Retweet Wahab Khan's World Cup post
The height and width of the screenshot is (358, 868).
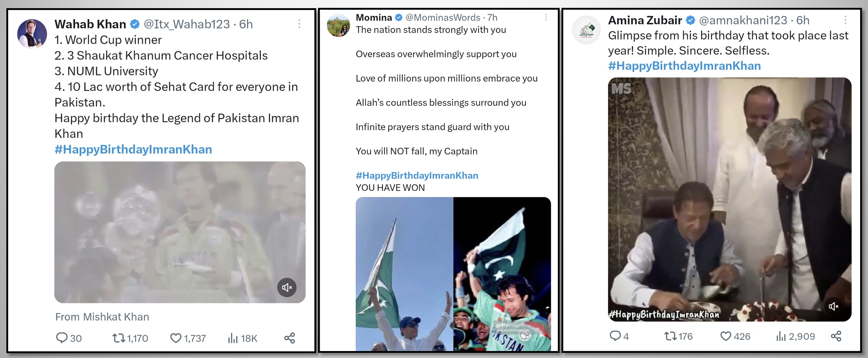point(119,338)
